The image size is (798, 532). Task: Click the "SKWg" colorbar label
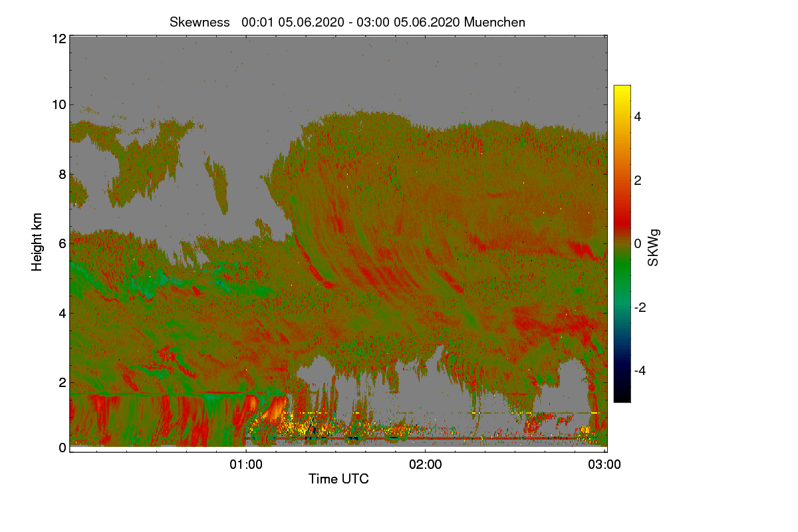pos(653,248)
